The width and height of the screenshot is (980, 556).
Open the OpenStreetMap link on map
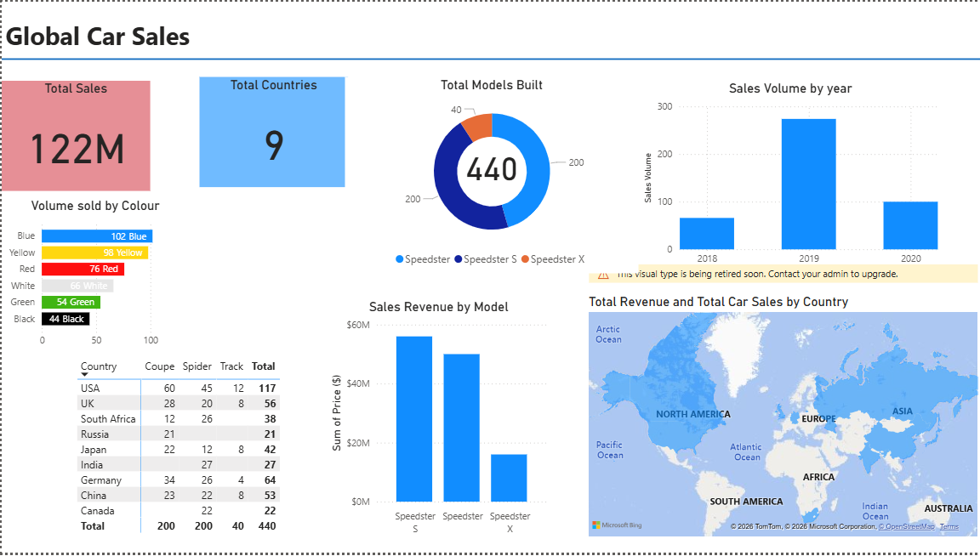[907, 526]
